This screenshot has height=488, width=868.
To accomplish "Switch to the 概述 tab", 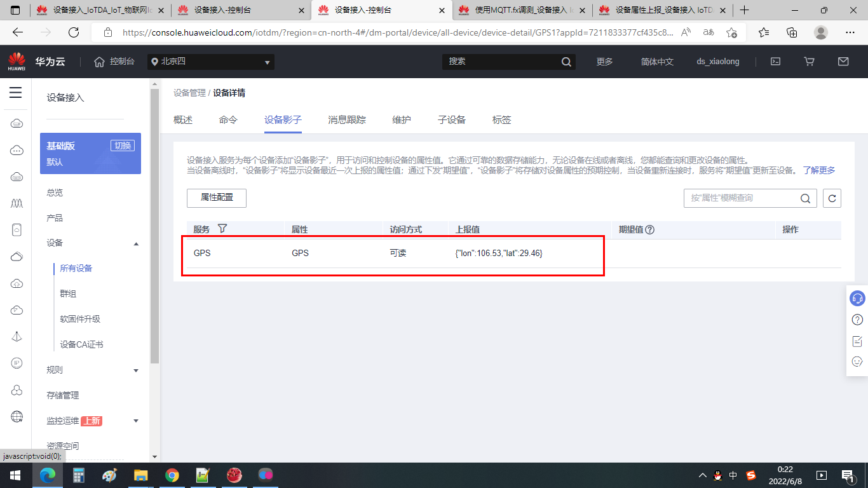I will (183, 119).
